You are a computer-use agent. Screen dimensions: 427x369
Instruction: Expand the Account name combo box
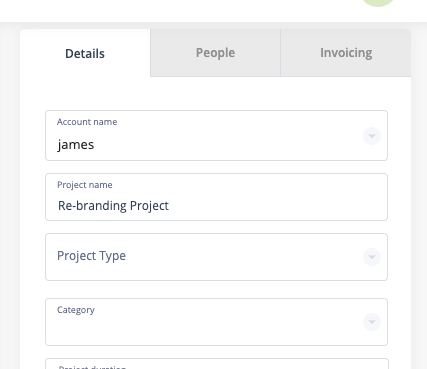pos(216,135)
